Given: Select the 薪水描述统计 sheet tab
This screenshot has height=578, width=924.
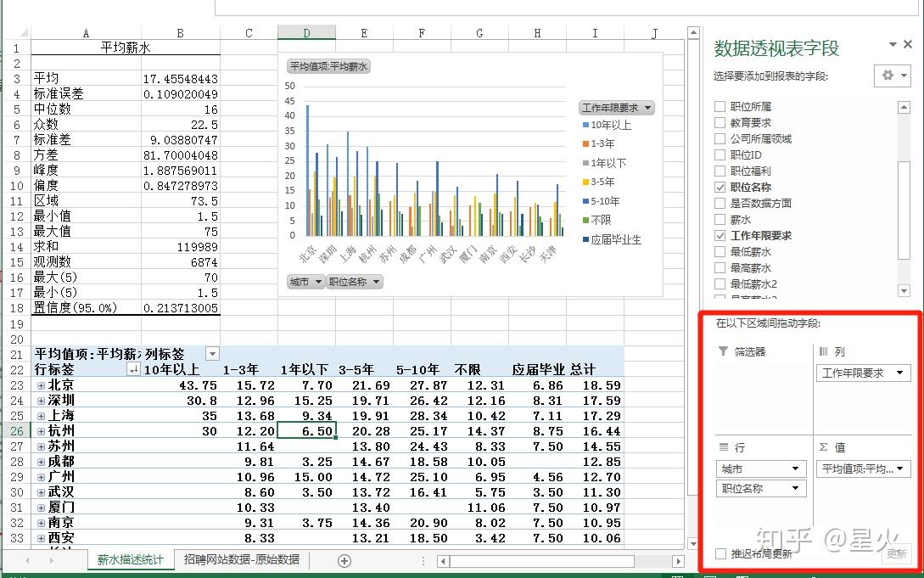Looking at the screenshot, I should point(130,560).
